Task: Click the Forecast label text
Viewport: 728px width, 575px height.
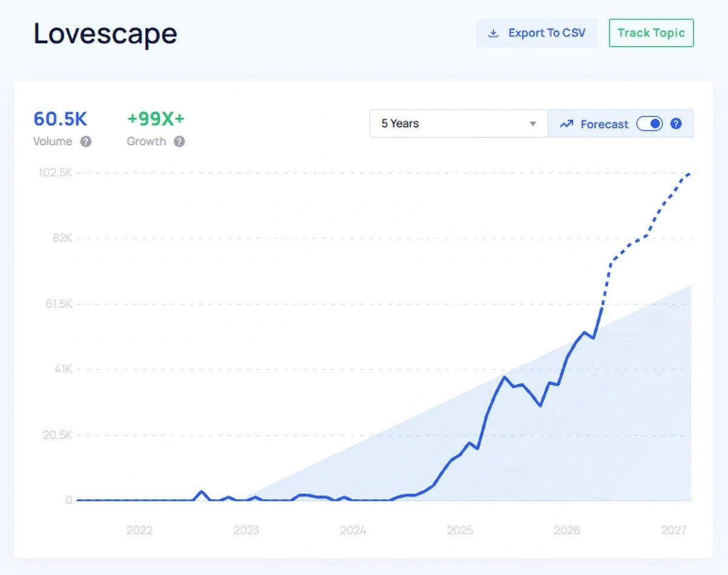Action: [604, 124]
